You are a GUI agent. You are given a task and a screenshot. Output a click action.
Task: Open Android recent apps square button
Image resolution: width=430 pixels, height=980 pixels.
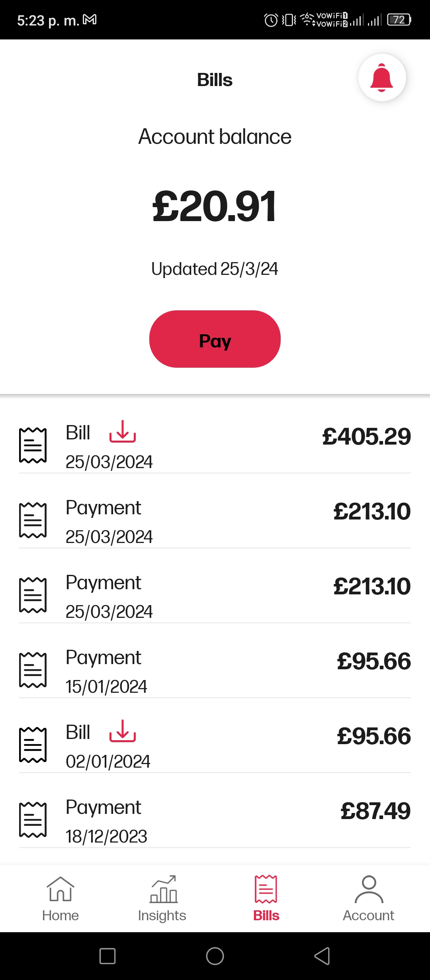click(107, 956)
